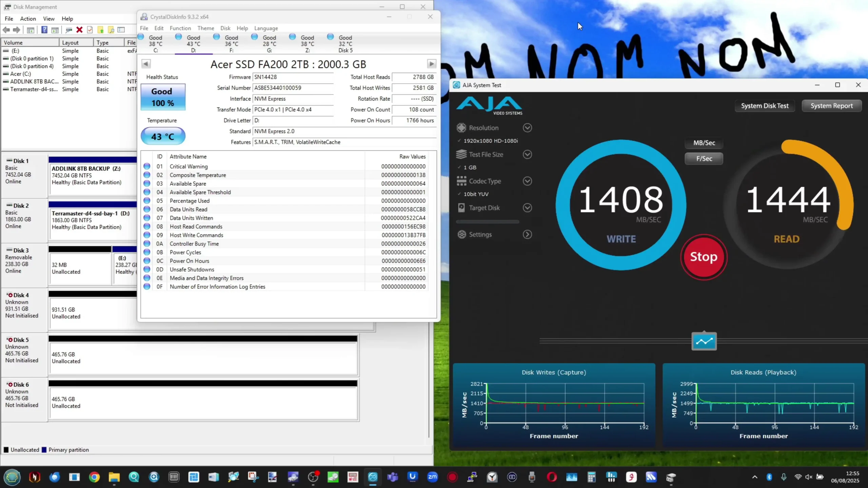The height and width of the screenshot is (488, 868).
Task: Open File Explorer from taskbar
Action: pyautogui.click(x=114, y=477)
